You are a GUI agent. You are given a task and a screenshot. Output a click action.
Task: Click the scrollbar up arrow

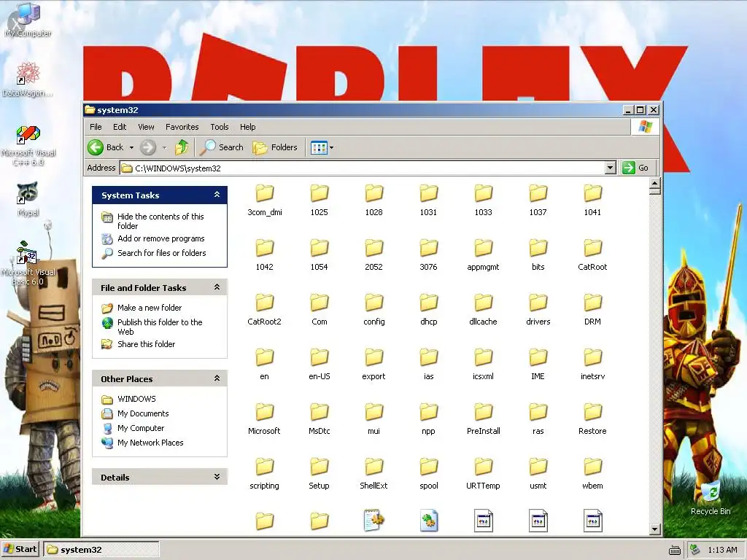(655, 183)
